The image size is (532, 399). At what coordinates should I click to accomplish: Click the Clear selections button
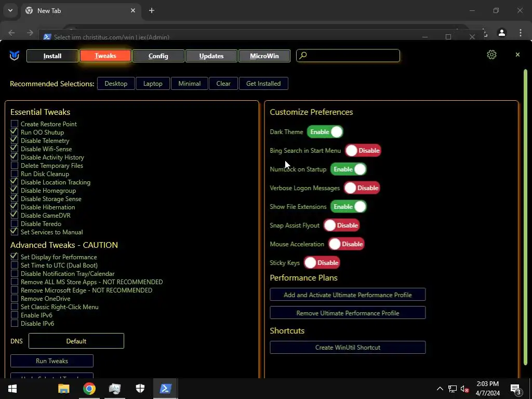point(223,84)
